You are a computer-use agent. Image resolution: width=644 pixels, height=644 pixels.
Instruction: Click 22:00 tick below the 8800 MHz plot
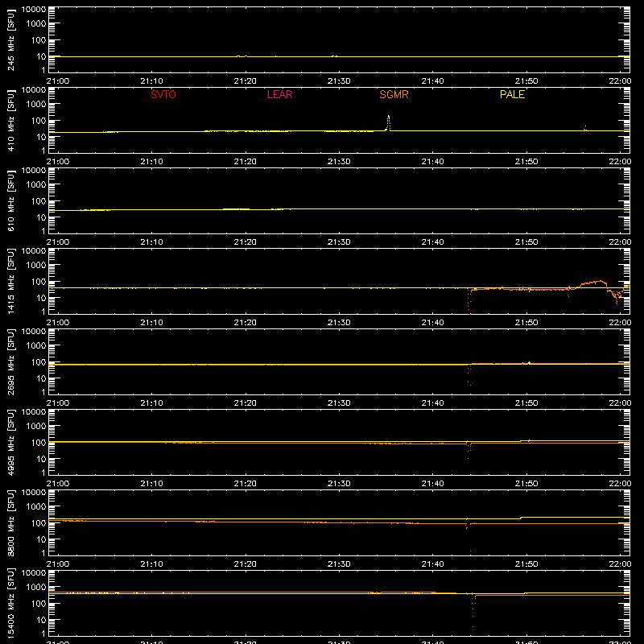point(620,564)
